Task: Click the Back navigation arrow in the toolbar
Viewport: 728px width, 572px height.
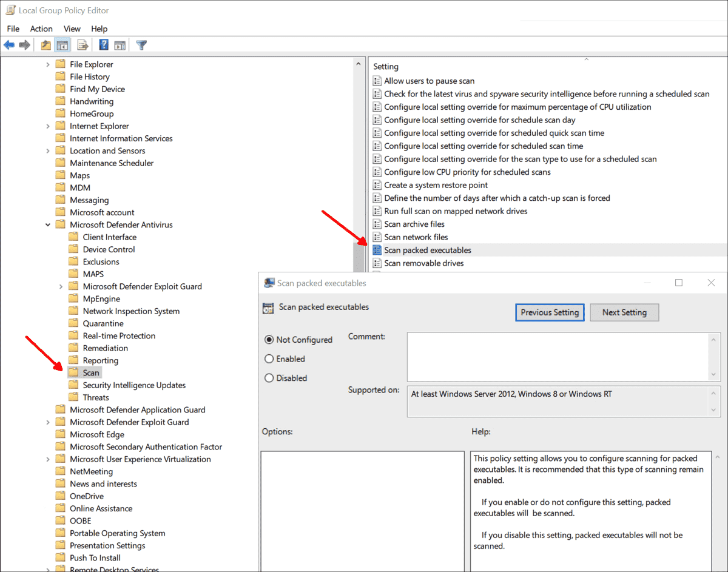Action: [x=8, y=44]
